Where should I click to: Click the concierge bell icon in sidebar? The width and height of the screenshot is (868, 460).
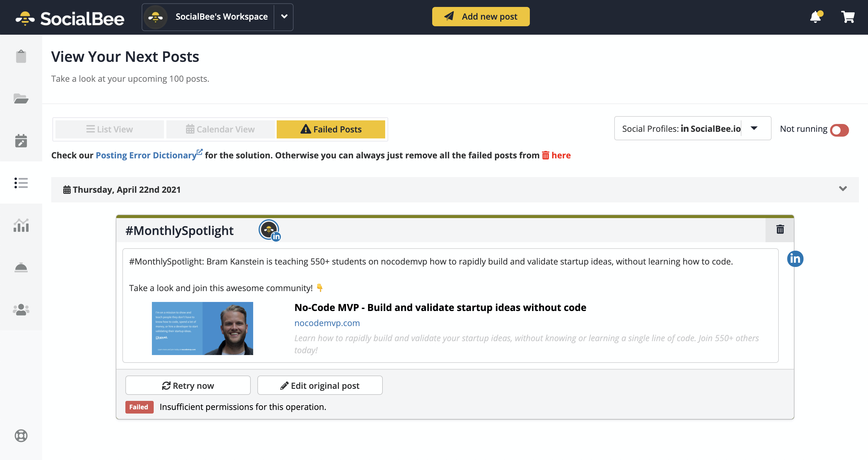coord(21,268)
